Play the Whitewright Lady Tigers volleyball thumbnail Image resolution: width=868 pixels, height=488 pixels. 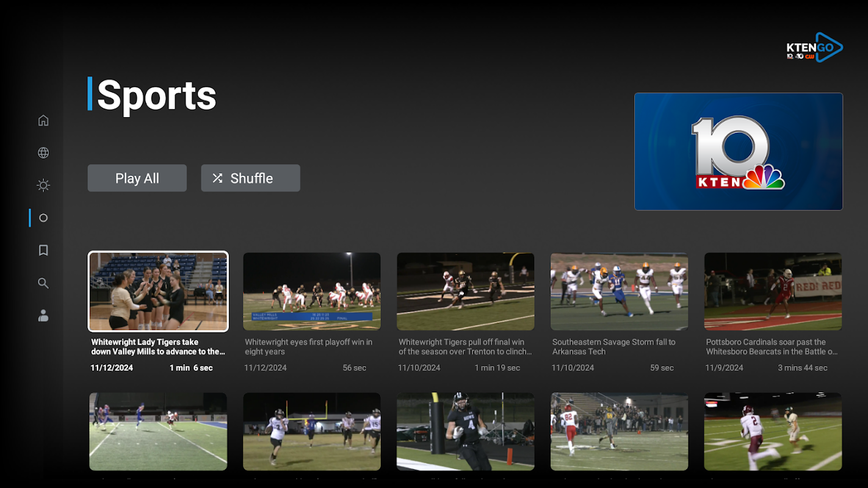coord(158,292)
